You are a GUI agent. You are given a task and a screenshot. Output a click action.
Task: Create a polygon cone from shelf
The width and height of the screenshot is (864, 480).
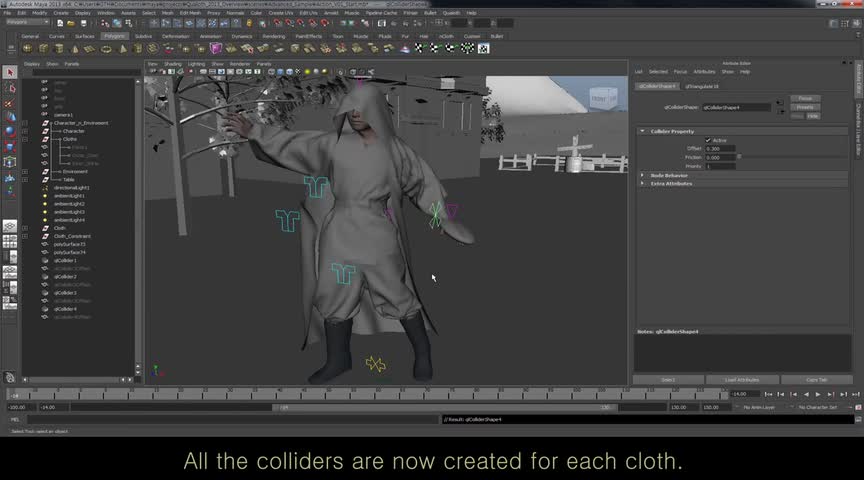[x=75, y=48]
